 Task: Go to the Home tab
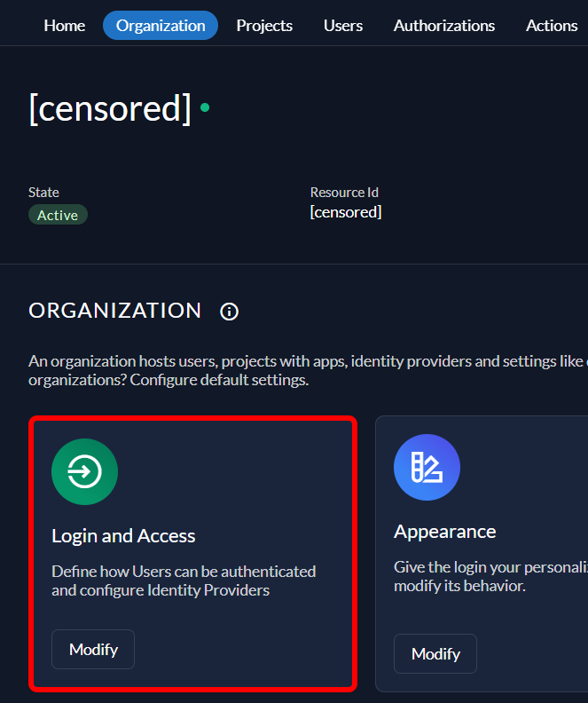tap(65, 26)
